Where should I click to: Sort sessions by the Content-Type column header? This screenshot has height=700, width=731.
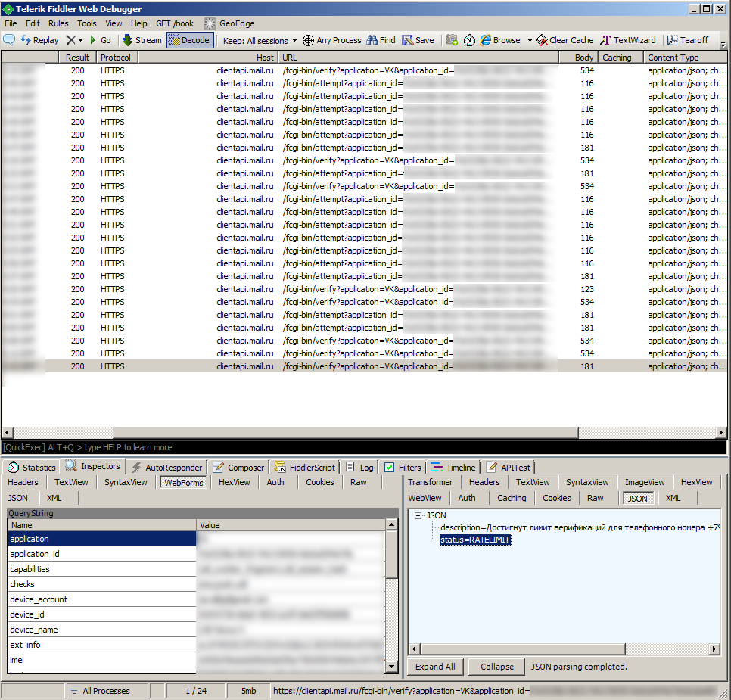point(686,58)
